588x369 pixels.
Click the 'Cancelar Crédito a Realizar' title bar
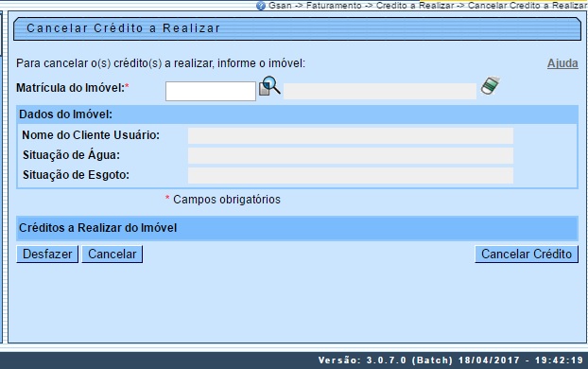pyautogui.click(x=297, y=28)
